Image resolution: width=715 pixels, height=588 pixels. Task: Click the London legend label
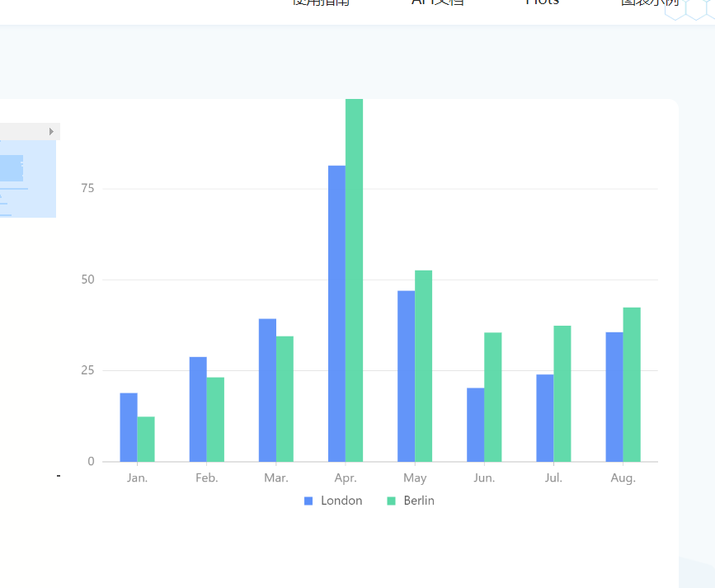(x=341, y=501)
